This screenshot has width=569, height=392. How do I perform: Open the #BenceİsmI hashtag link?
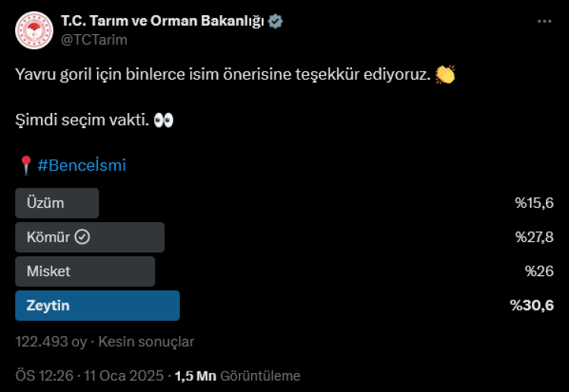(81, 165)
